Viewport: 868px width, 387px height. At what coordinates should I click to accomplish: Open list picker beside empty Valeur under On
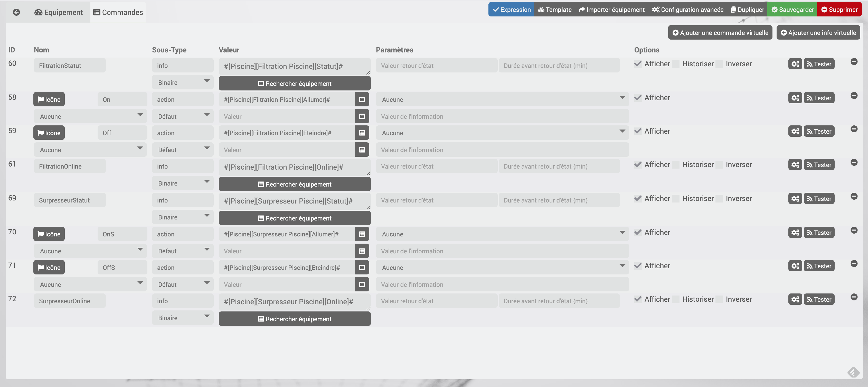pos(362,116)
